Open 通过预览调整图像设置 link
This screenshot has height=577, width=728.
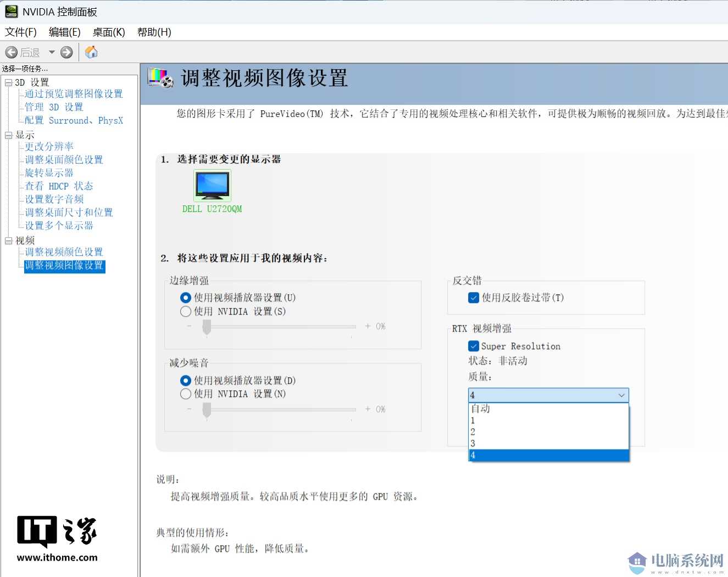(74, 94)
